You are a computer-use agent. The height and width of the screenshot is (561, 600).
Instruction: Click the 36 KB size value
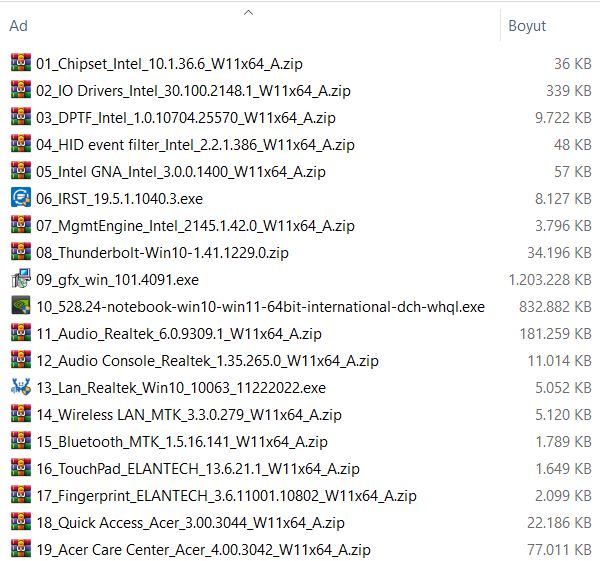(x=573, y=64)
